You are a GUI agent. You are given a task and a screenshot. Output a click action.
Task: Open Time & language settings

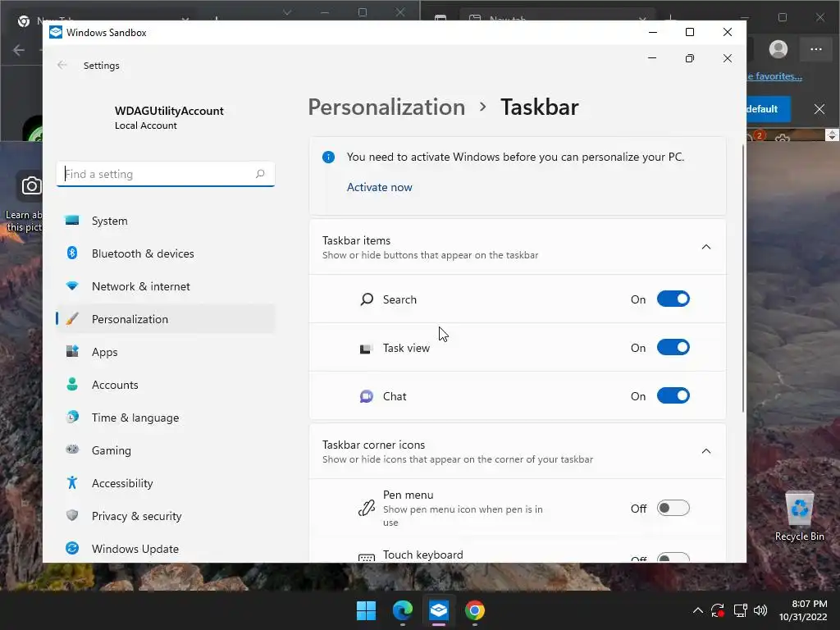click(166, 418)
